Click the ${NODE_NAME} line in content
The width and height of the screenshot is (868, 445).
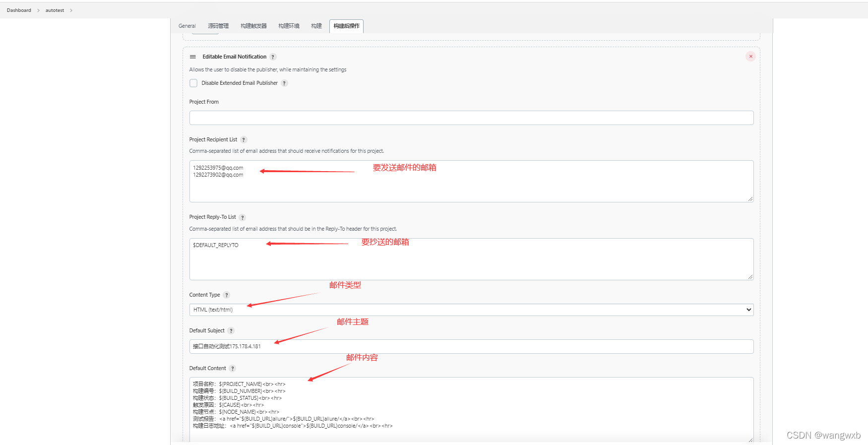pos(236,412)
